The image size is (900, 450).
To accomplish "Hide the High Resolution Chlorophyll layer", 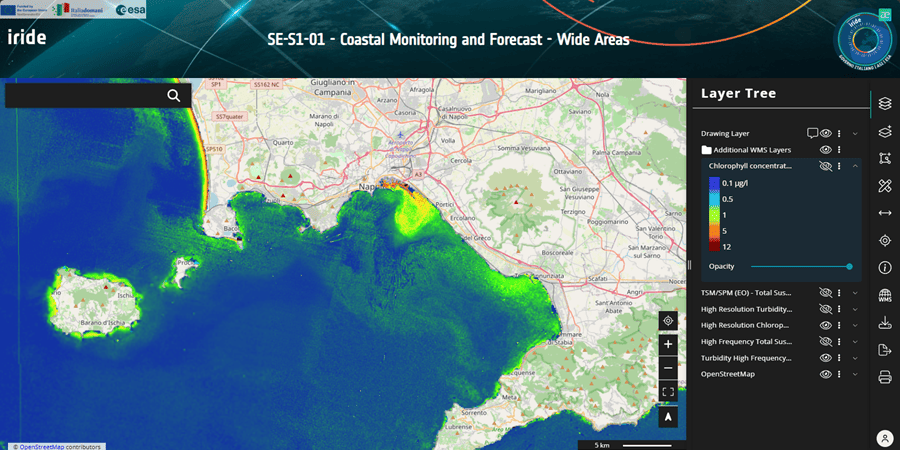I will [825, 325].
